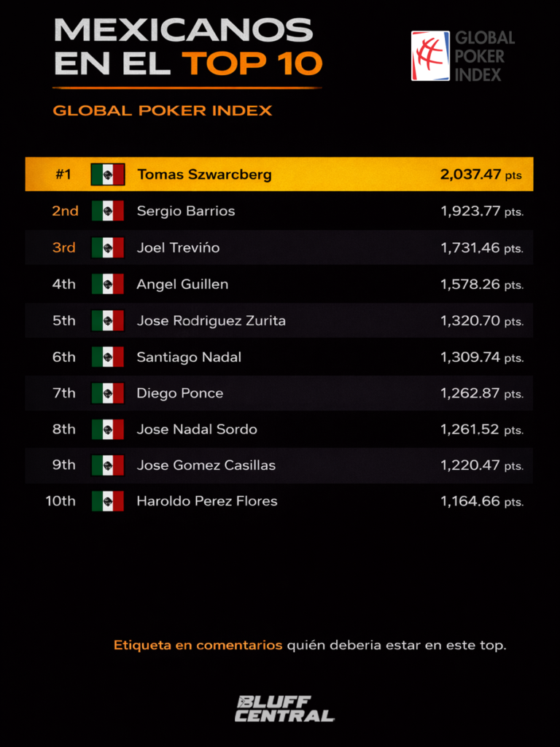Screen dimensions: 560x747
Task: Click the flag next to Sergio Barrios
Action: point(108,211)
